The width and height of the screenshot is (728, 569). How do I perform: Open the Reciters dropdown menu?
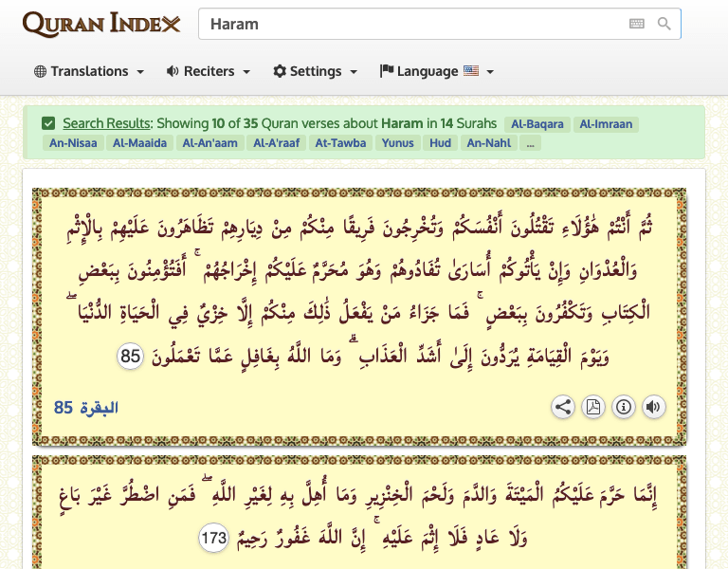pos(209,71)
